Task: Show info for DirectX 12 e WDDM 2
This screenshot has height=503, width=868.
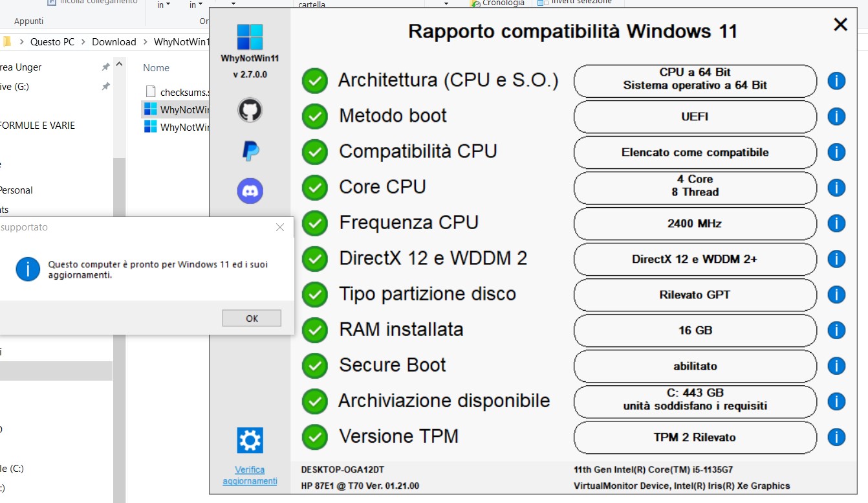Action: pyautogui.click(x=836, y=259)
